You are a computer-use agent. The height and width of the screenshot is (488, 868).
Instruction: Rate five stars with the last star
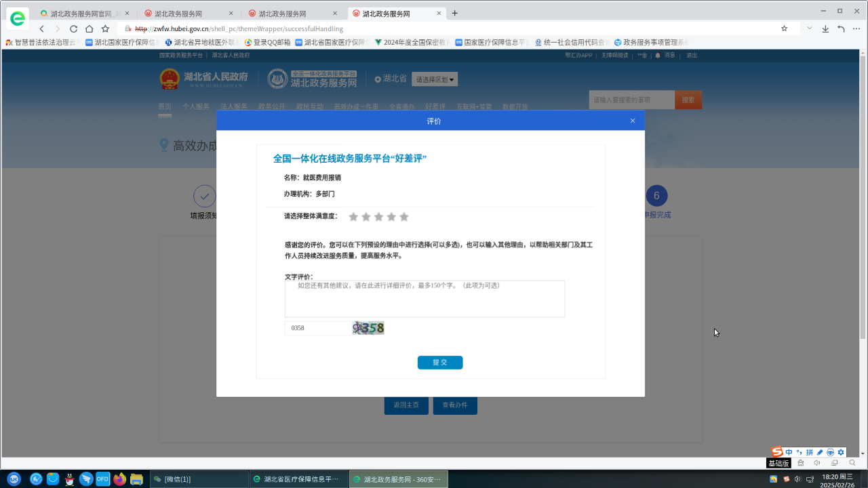click(404, 217)
